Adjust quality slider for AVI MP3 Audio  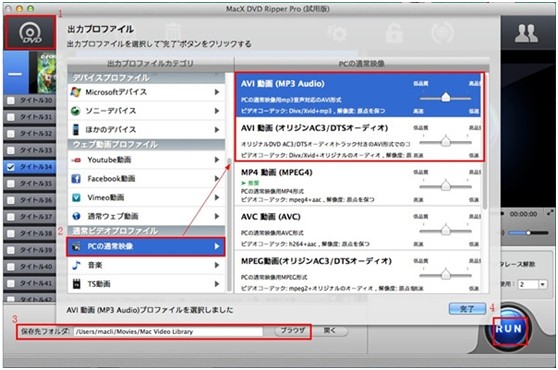[446, 97]
